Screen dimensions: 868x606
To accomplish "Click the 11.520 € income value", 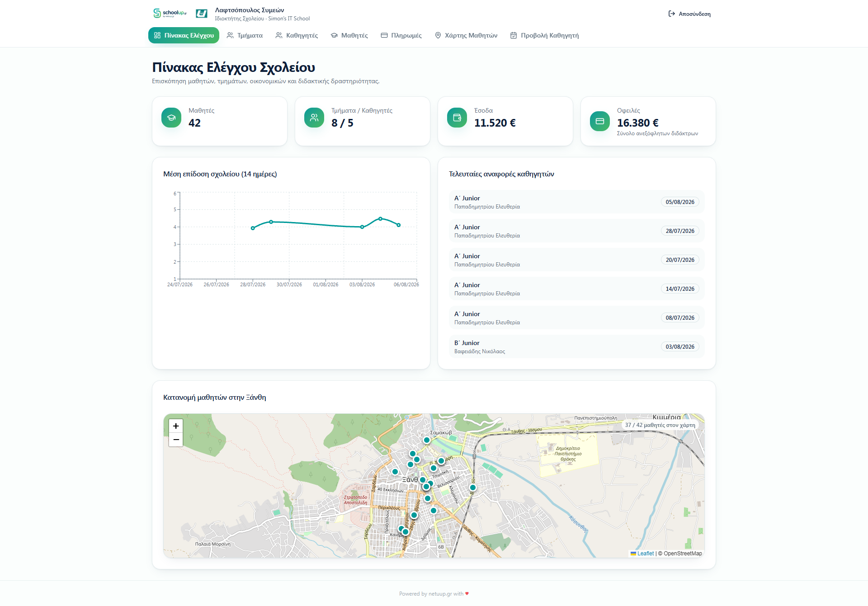I will click(495, 123).
